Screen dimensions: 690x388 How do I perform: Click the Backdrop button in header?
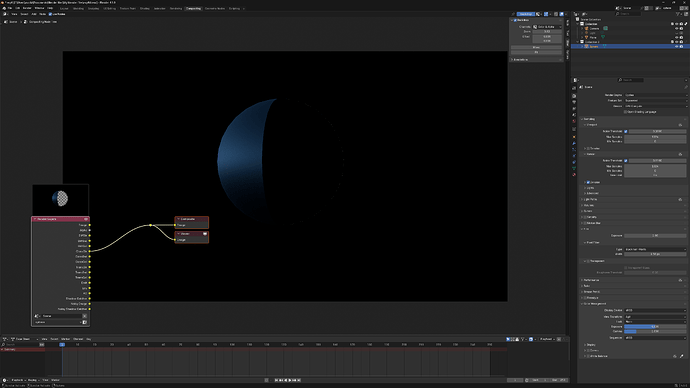click(525, 14)
